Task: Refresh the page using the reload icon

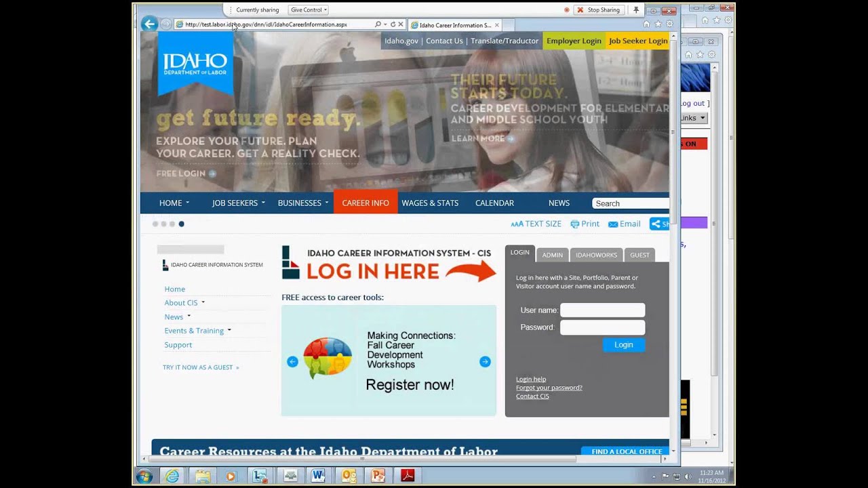Action: pyautogui.click(x=393, y=24)
